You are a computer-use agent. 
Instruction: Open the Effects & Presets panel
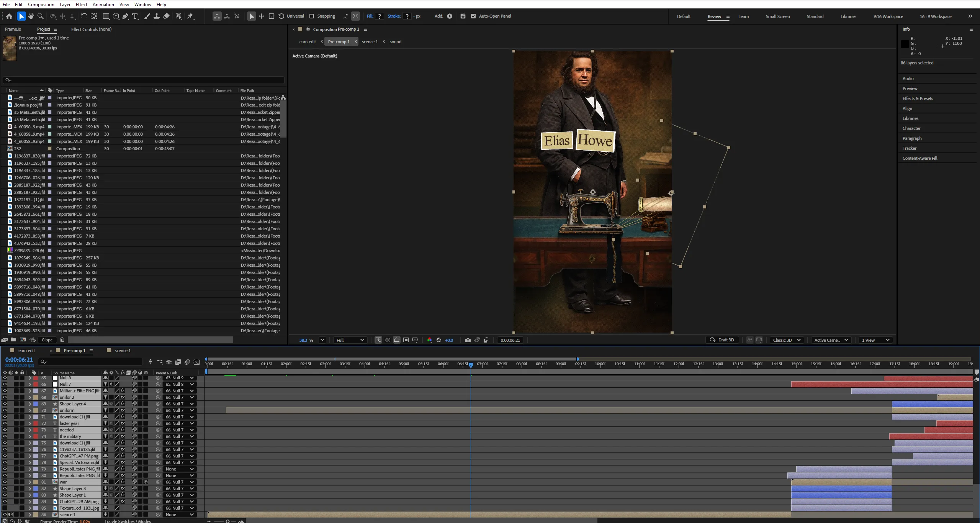coord(918,98)
